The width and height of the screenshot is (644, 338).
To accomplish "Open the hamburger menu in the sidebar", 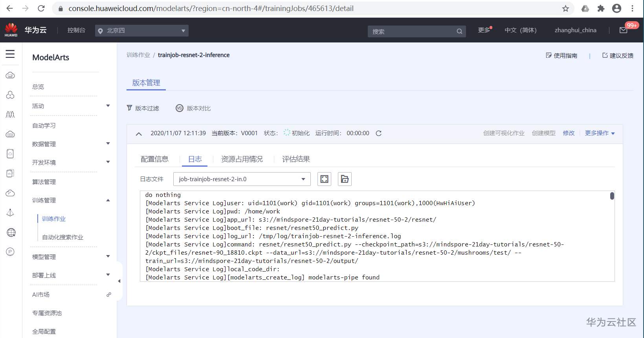I will click(x=10, y=54).
